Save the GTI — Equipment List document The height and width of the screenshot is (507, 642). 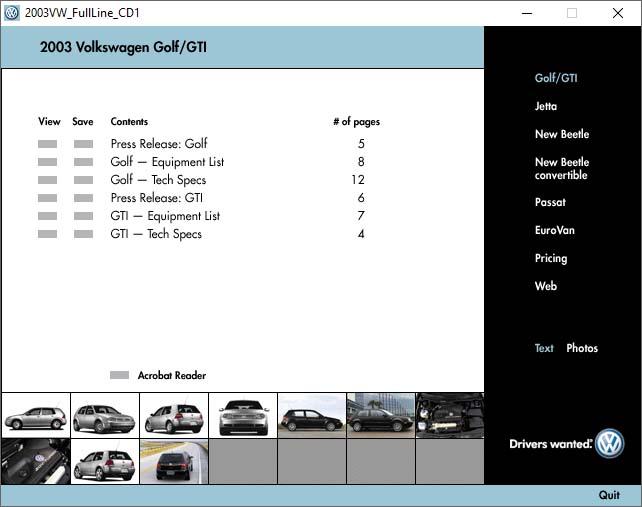84,216
